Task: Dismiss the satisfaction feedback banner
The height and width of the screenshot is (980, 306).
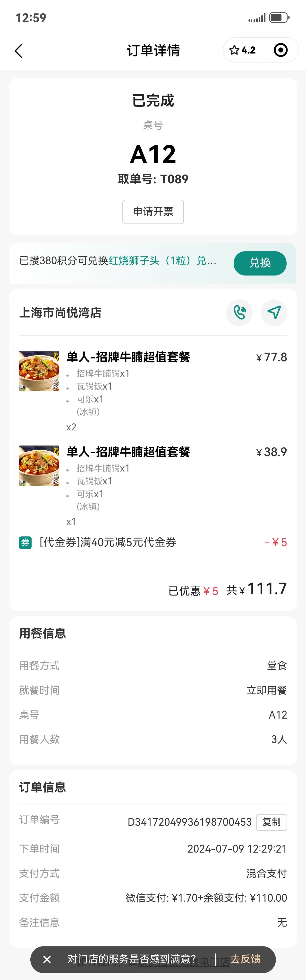Action: [47, 960]
